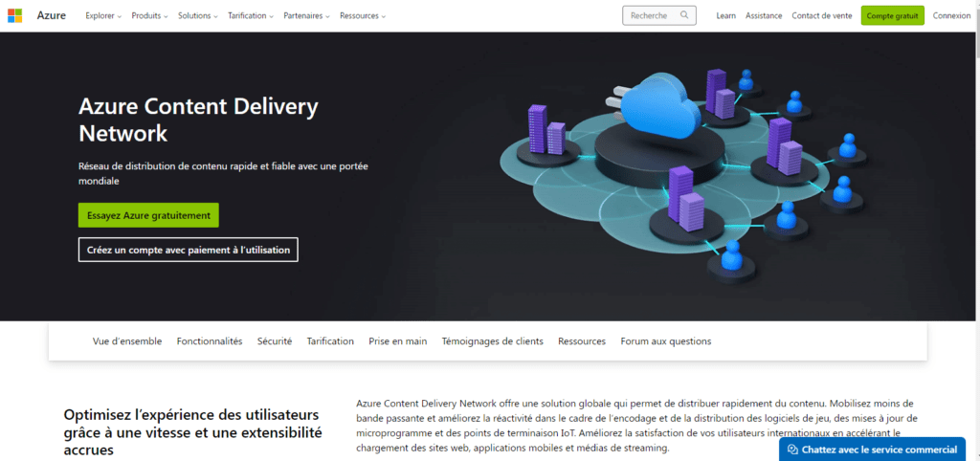Click the Azure Content Delivery Network heading
The image size is (980, 461).
pos(199,120)
